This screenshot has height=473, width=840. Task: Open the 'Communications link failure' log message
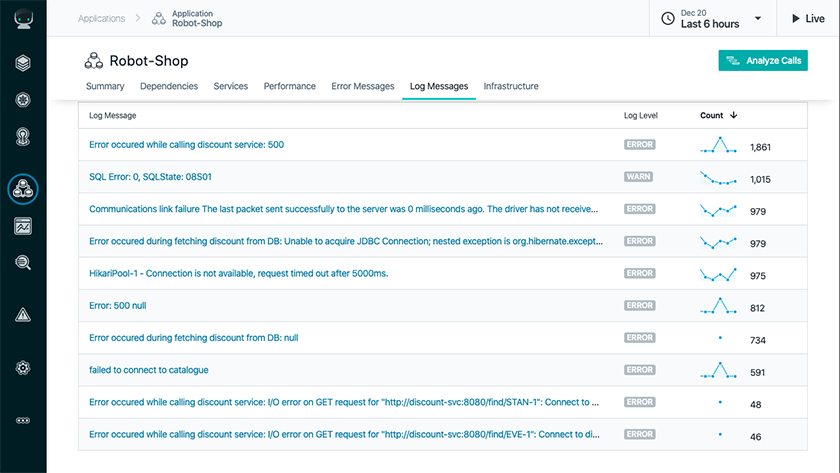click(343, 209)
